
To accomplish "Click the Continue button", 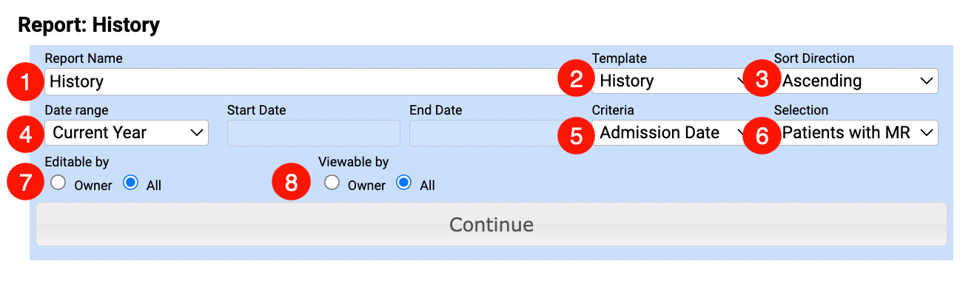I will (491, 224).
